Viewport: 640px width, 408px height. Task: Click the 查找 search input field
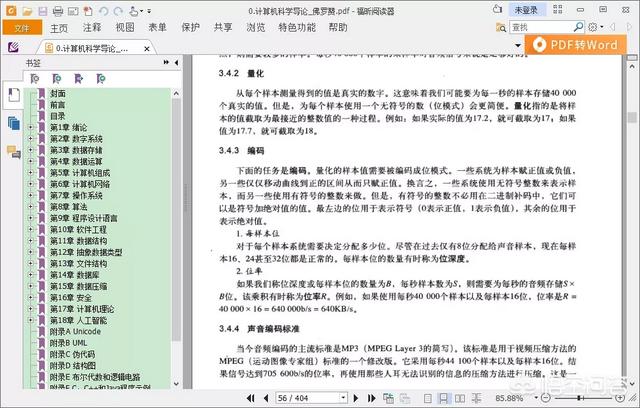[541, 27]
